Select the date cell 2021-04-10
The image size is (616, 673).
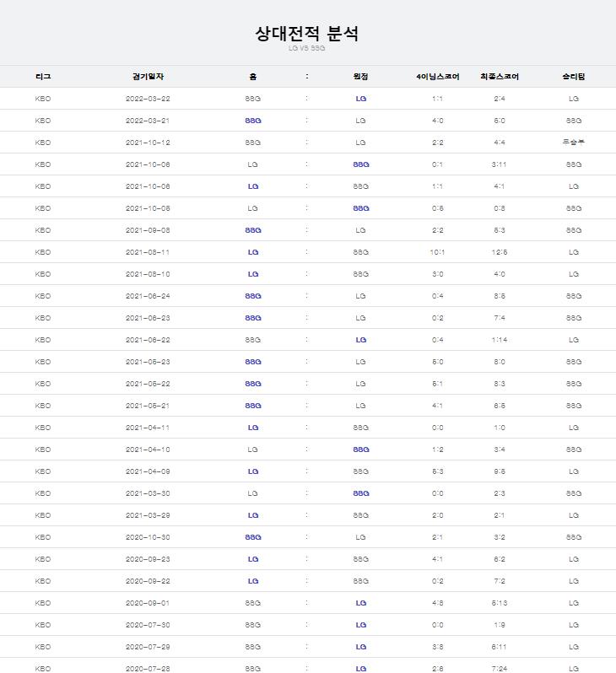tap(148, 450)
